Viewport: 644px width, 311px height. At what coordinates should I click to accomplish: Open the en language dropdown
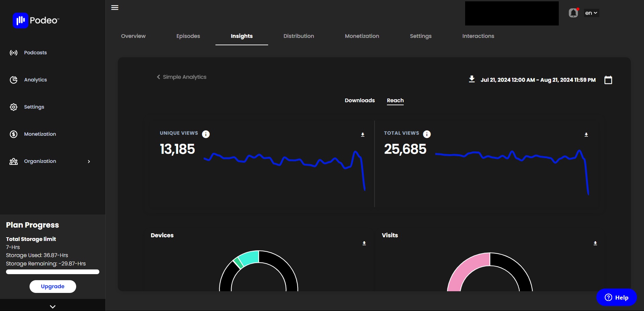(x=591, y=13)
